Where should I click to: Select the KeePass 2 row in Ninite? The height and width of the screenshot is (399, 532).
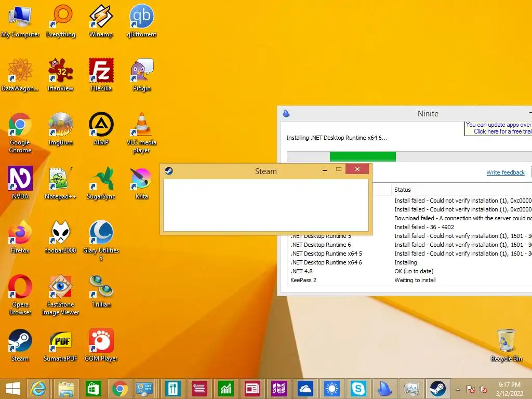409,280
